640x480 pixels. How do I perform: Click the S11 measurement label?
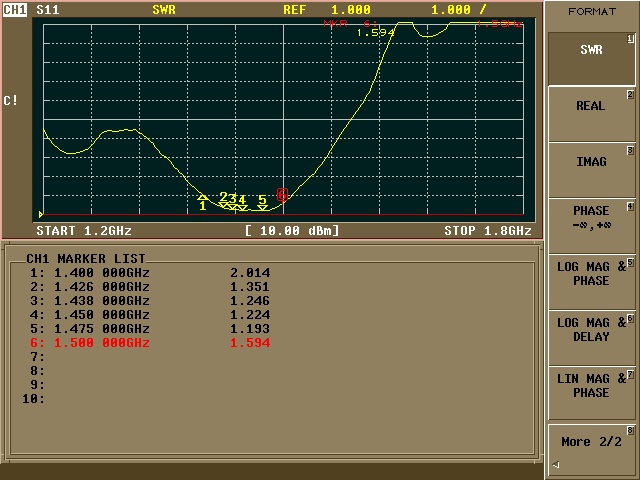pos(47,9)
